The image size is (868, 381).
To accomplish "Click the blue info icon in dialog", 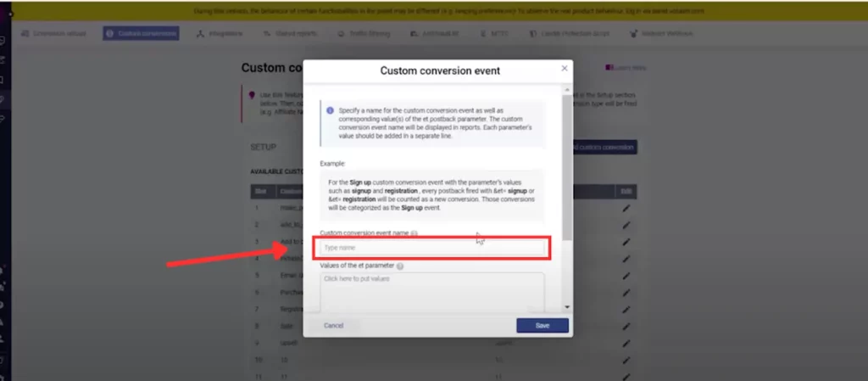I will [330, 109].
